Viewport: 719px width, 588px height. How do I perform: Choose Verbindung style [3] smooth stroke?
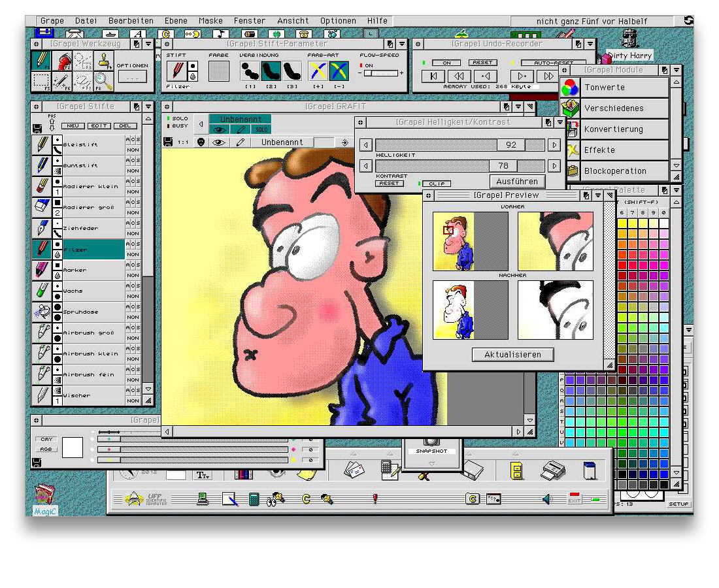(x=292, y=71)
